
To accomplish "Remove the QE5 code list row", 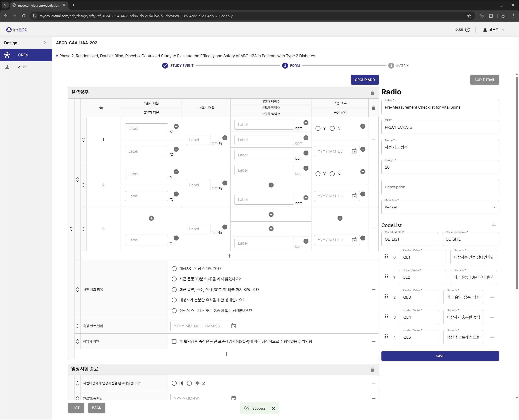I will (492, 337).
